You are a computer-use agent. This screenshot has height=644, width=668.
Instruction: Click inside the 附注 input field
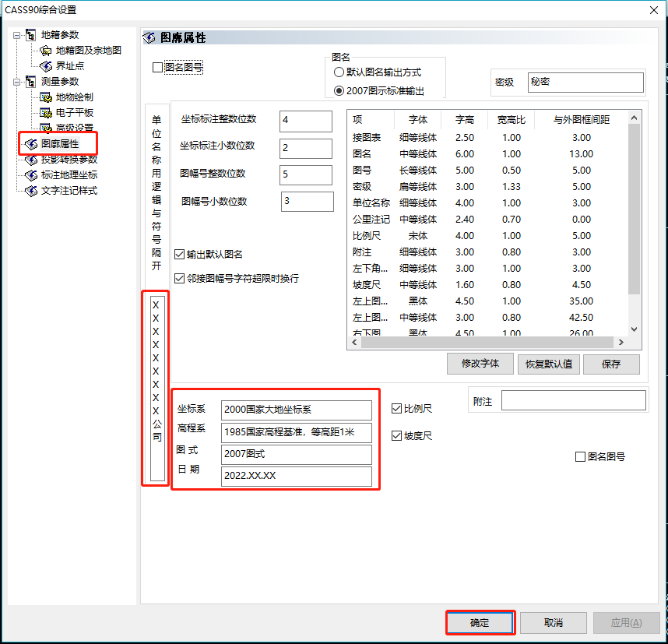[574, 399]
